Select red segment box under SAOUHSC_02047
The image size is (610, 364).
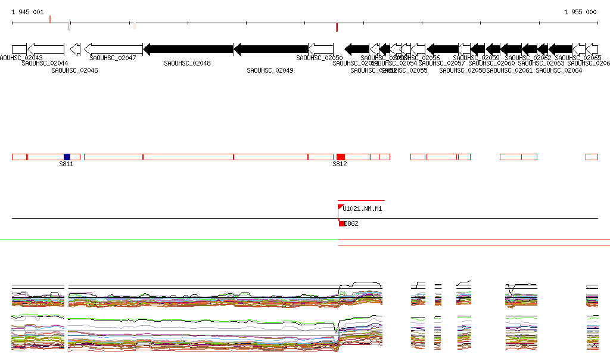(x=114, y=157)
